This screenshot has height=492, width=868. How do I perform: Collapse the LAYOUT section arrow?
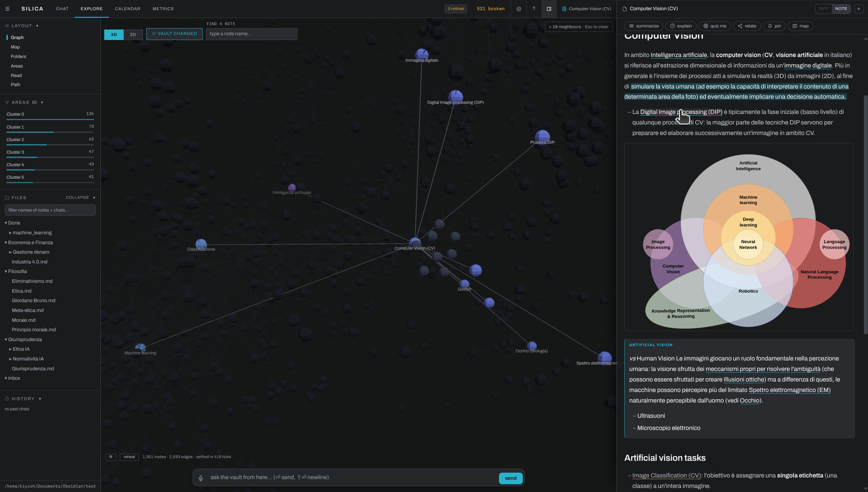[x=37, y=26]
